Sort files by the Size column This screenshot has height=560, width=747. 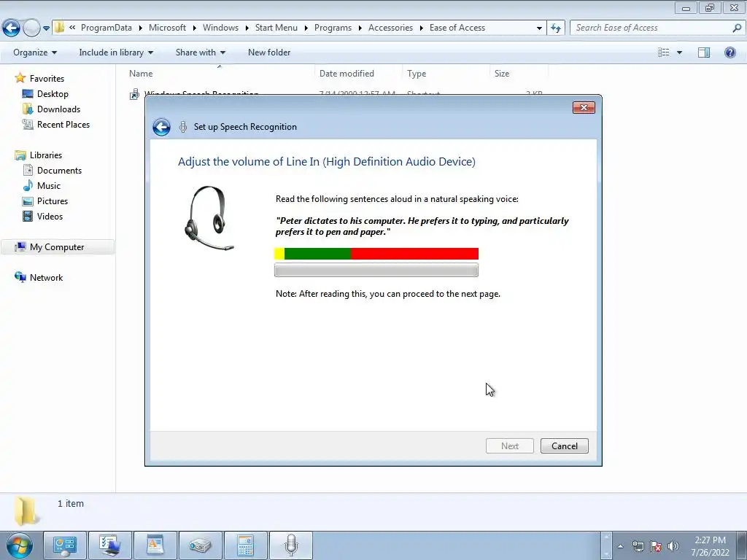pyautogui.click(x=519, y=74)
